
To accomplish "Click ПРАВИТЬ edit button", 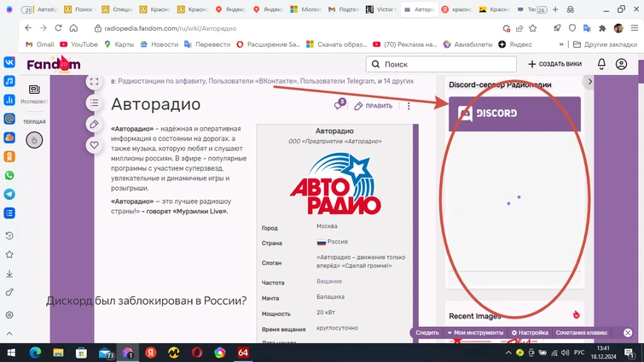I will coord(374,106).
